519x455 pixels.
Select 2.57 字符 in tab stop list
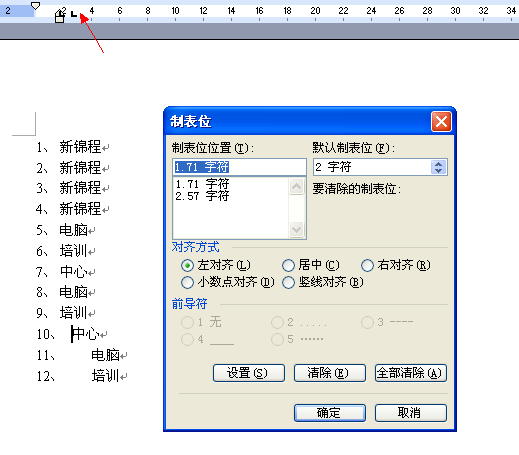[x=202, y=196]
